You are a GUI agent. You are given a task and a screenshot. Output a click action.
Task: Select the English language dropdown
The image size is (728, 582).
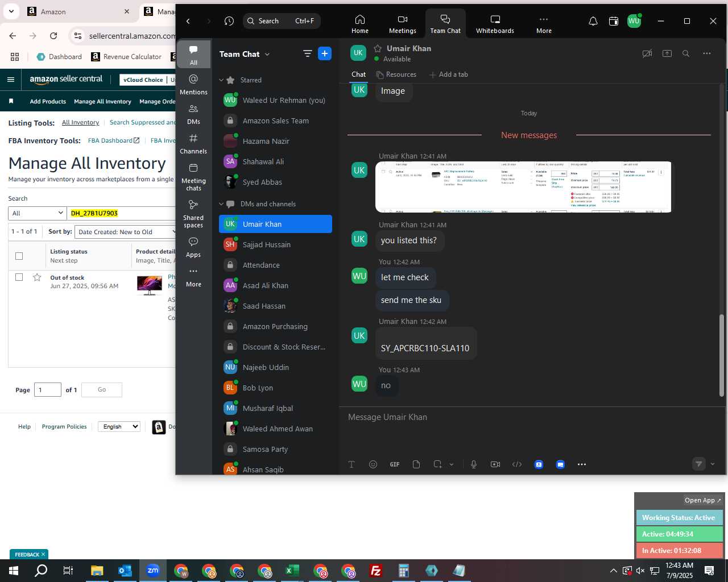click(x=119, y=426)
